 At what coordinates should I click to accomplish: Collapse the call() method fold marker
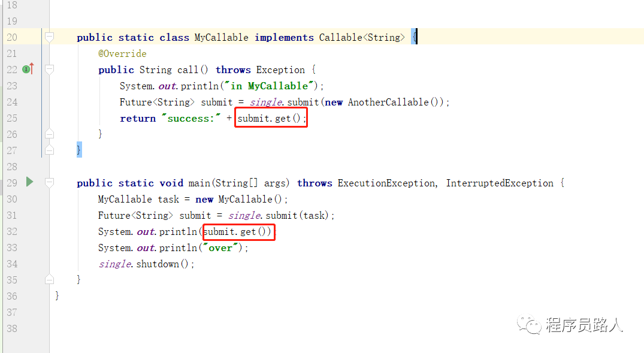coord(49,70)
